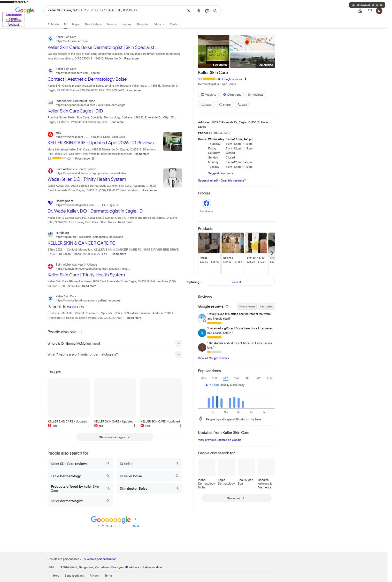Viewport: 392px width, 582px height.
Task: Click Suggest new hours link
Action: click(220, 173)
